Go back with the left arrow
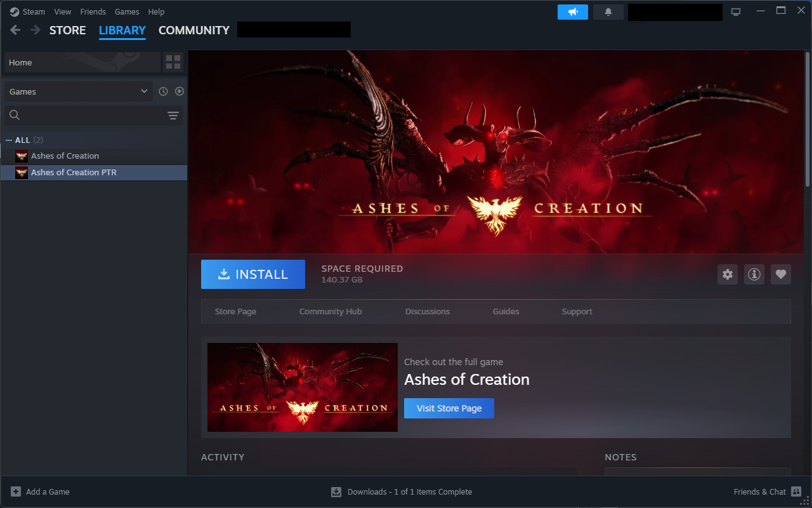This screenshot has width=812, height=508. (15, 30)
